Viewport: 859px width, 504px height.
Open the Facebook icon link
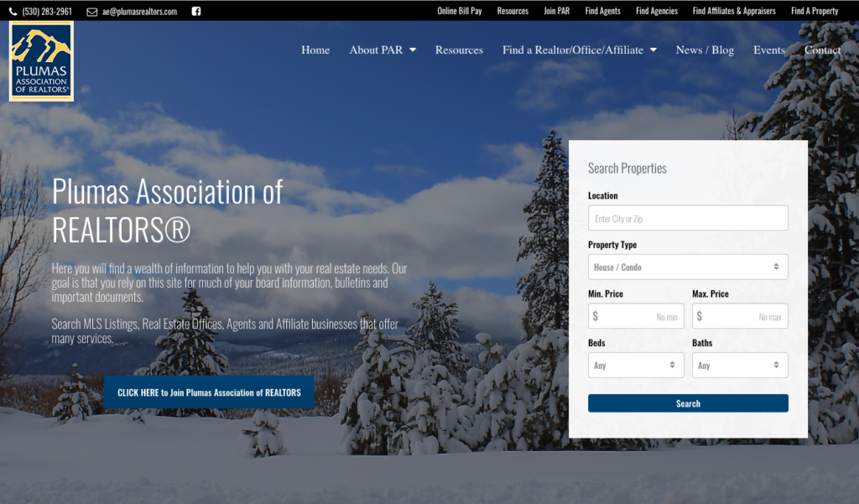pos(196,12)
